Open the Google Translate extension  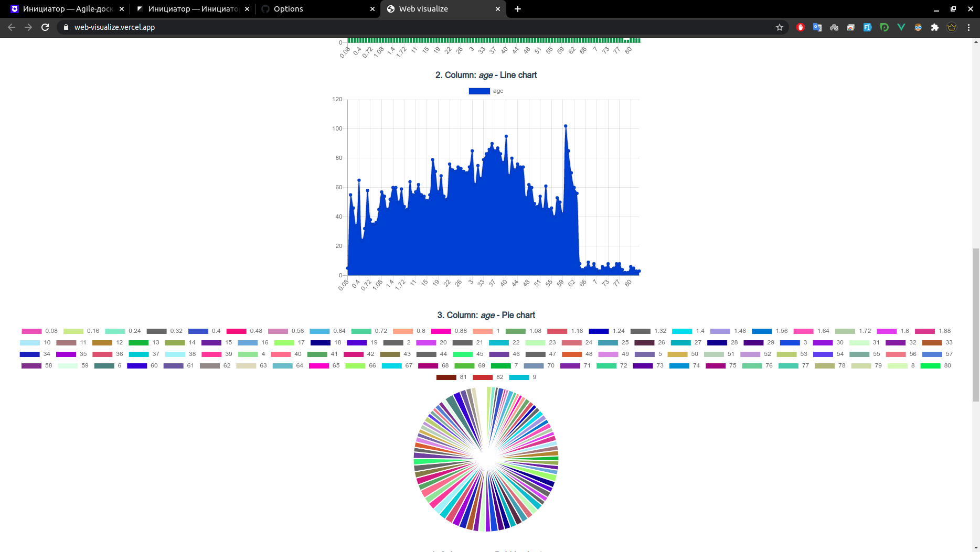817,27
